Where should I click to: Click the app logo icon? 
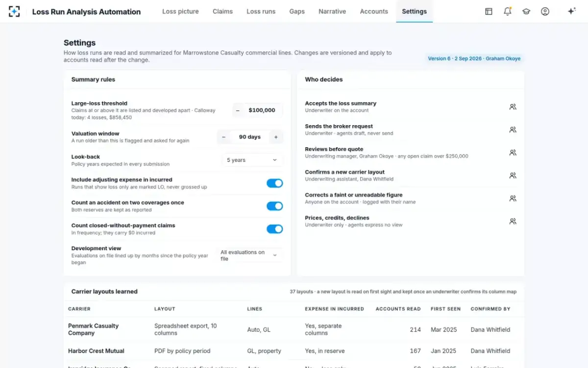tap(14, 11)
